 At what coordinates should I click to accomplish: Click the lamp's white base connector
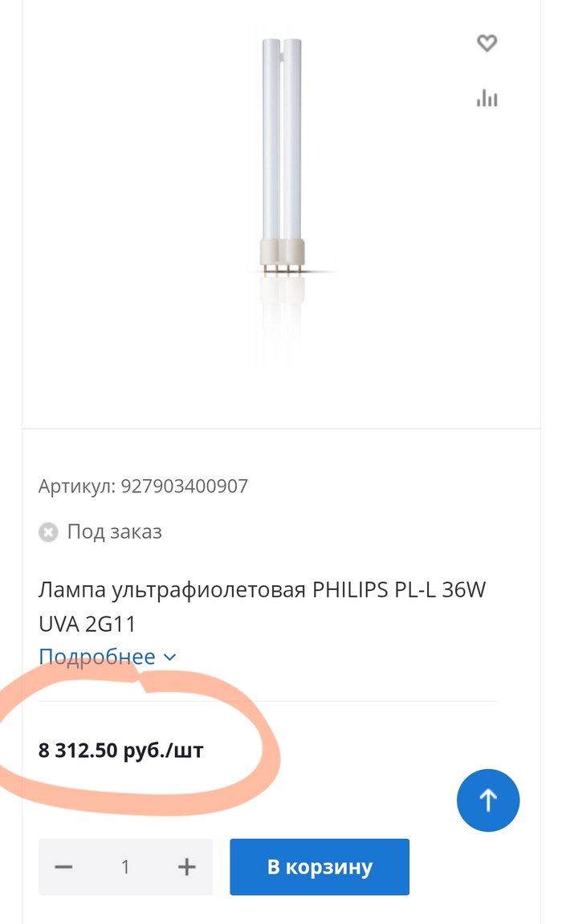pos(282,252)
